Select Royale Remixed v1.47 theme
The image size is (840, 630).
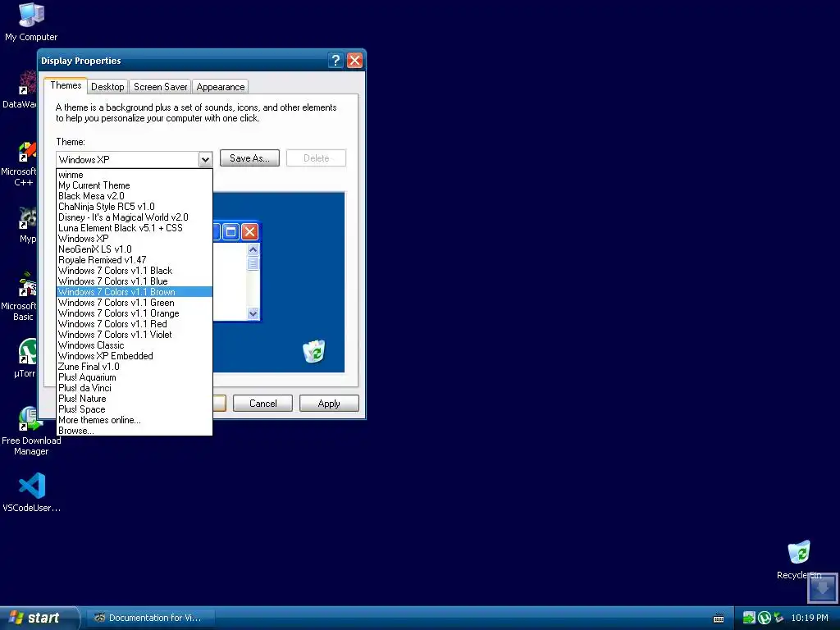[x=135, y=260]
